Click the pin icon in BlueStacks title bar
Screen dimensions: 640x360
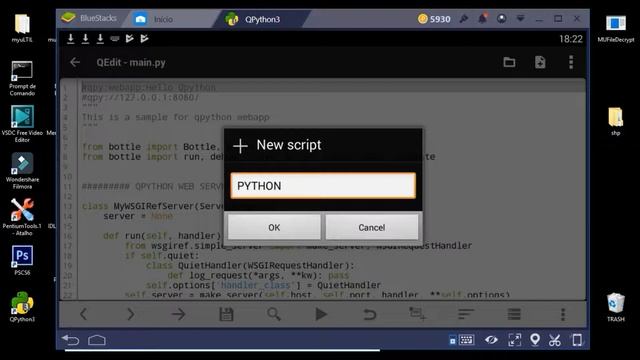[464, 19]
